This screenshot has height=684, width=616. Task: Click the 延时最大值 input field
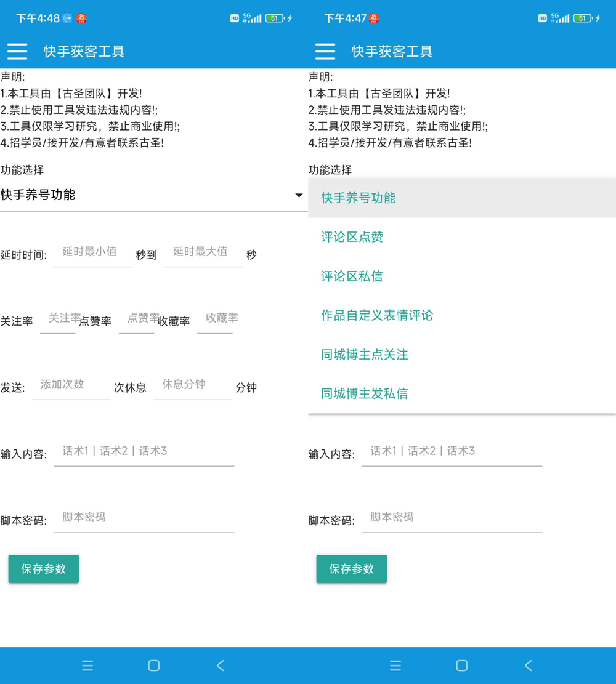click(204, 252)
